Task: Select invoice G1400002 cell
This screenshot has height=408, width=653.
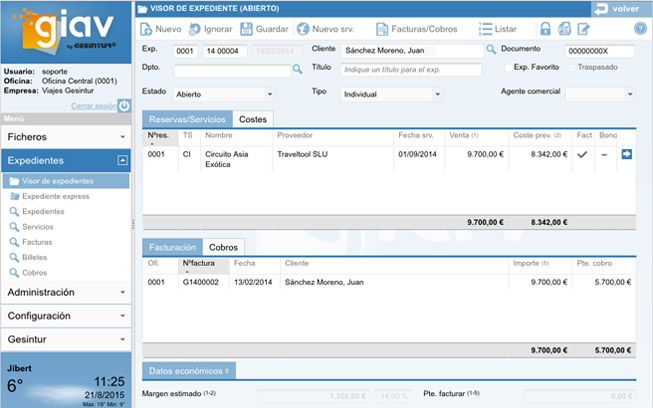Action: click(x=203, y=282)
